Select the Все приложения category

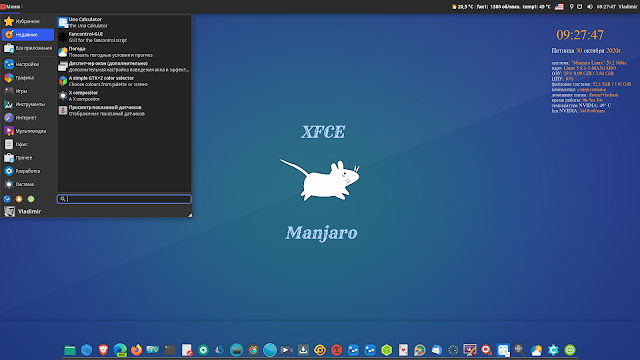28,48
